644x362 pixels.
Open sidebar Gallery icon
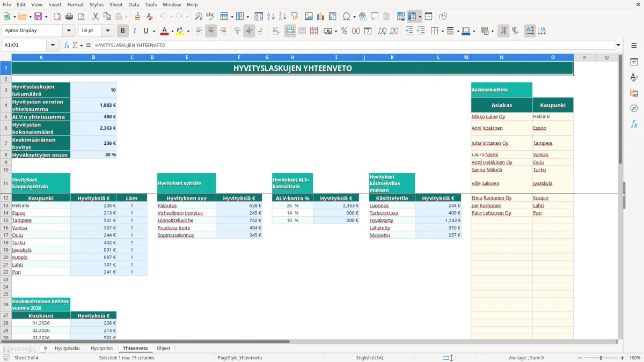click(x=634, y=93)
